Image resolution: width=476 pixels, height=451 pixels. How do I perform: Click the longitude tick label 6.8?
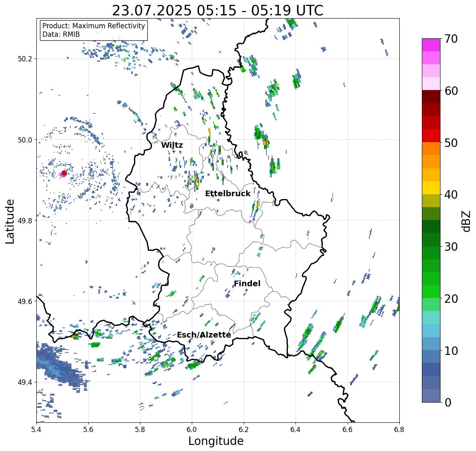point(399,429)
